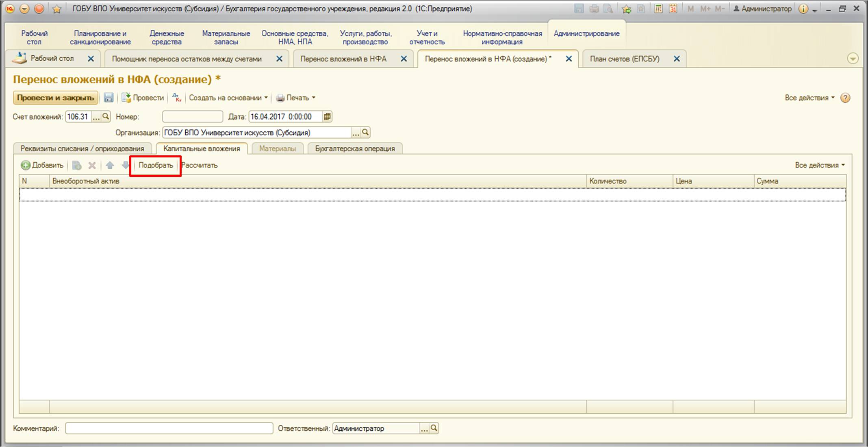The width and height of the screenshot is (868, 447).
Task: Click the Подобрать button
Action: point(156,165)
